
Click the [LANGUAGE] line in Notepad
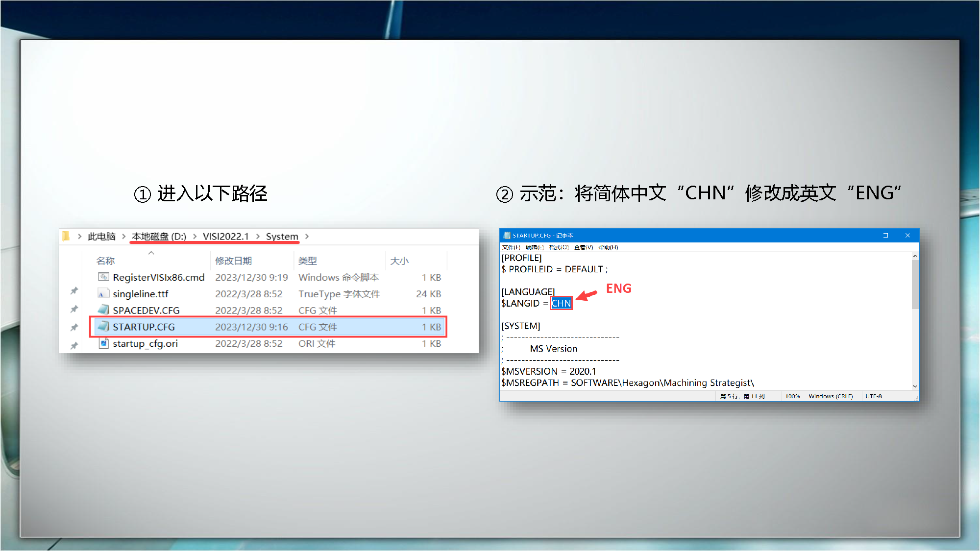(528, 291)
